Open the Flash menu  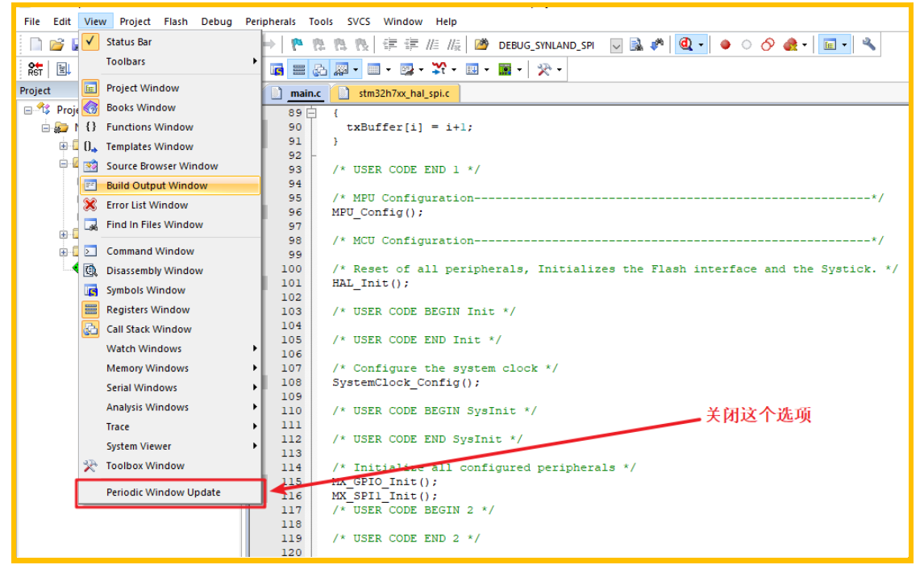[x=176, y=21]
